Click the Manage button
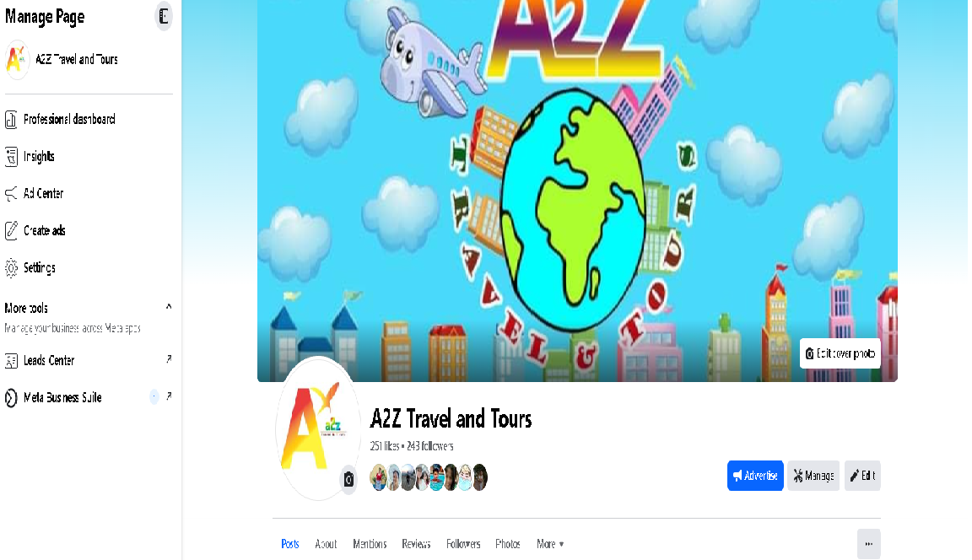Screen dimensions: 972x560 (813, 476)
